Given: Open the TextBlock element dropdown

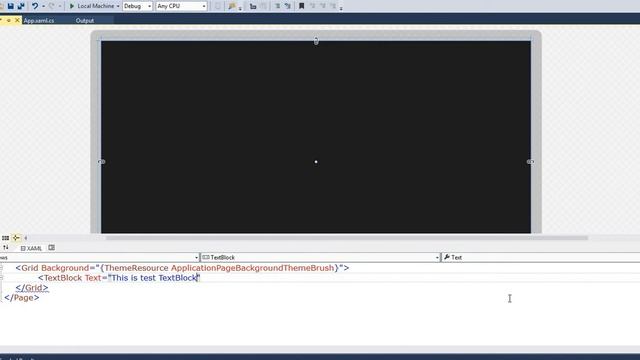Looking at the screenshot, I should [x=320, y=258].
